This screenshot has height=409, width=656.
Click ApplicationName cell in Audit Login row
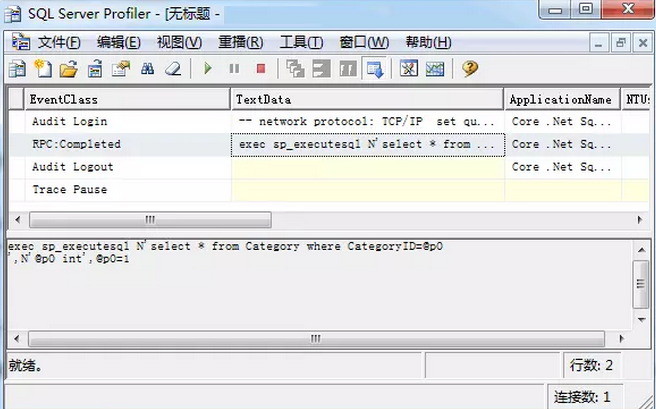pyautogui.click(x=563, y=122)
